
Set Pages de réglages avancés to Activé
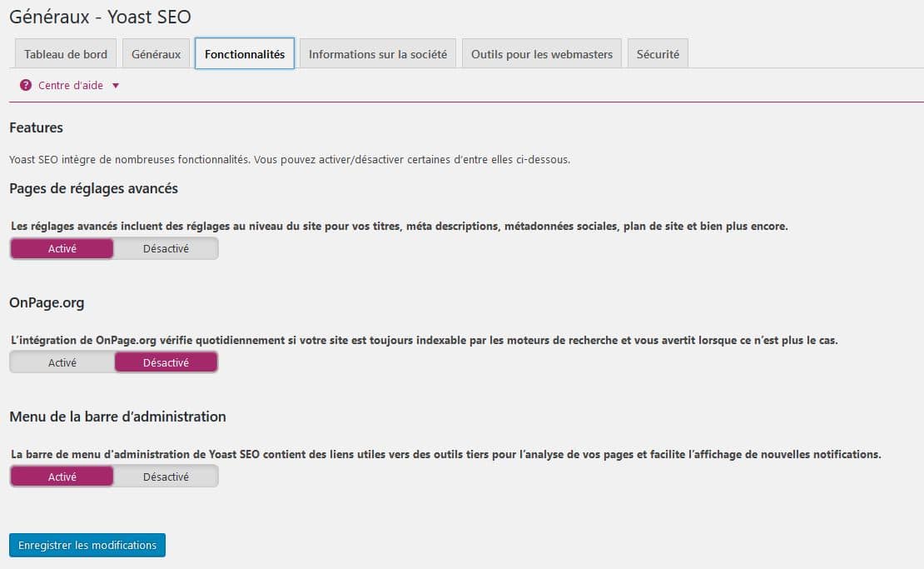[x=62, y=249]
